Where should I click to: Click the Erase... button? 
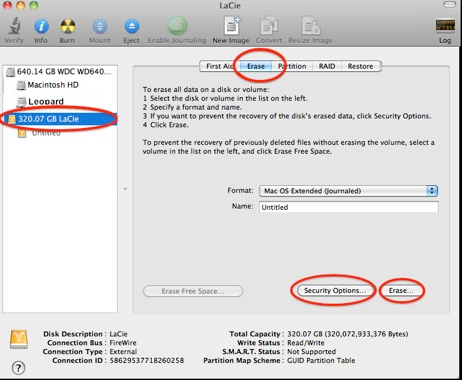click(401, 291)
